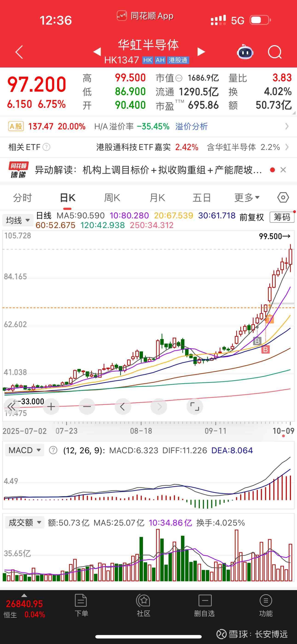
Task: Open 溢价分析 premium analysis link
Action: (192, 126)
